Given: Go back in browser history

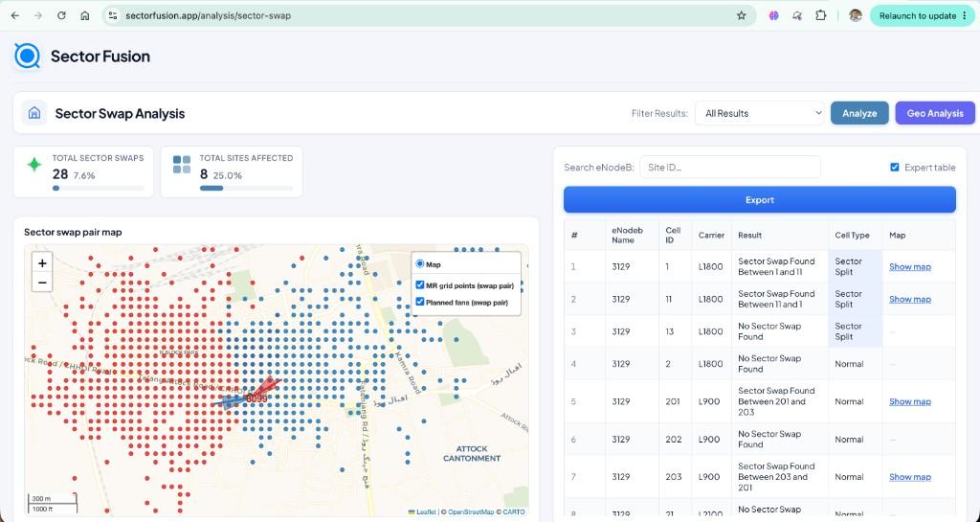Looking at the screenshot, I should 15,15.
